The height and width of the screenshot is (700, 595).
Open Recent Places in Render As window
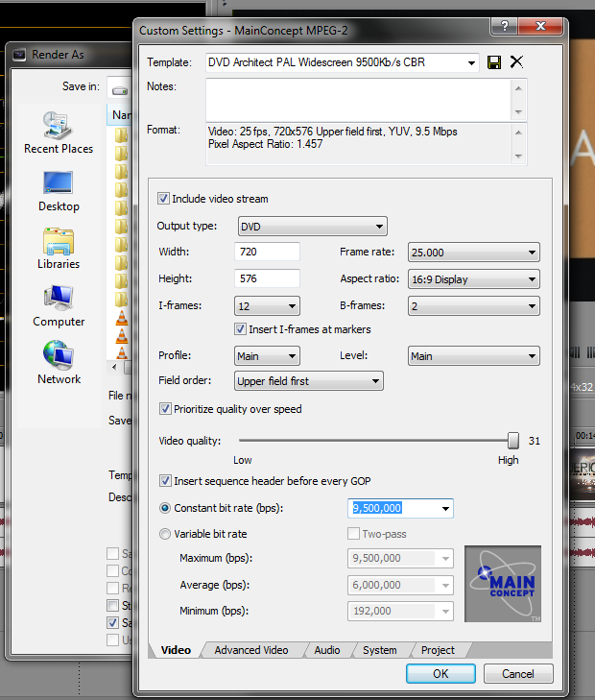click(59, 133)
